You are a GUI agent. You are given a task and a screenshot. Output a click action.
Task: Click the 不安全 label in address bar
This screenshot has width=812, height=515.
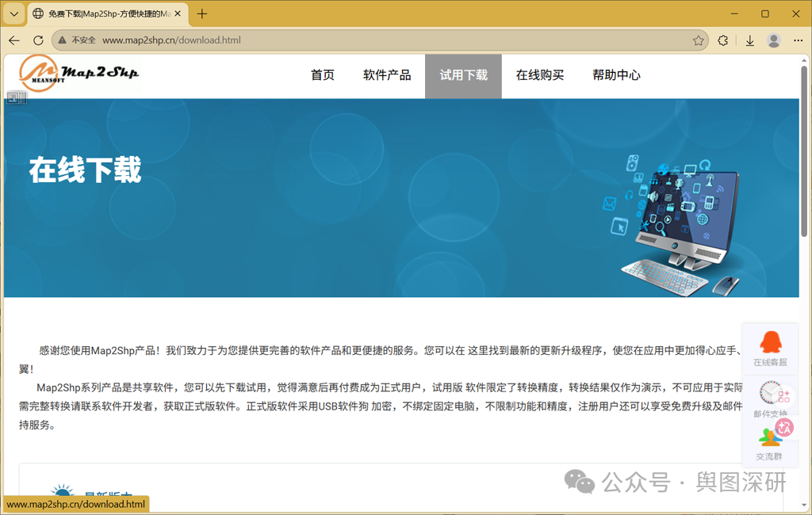[x=83, y=40]
